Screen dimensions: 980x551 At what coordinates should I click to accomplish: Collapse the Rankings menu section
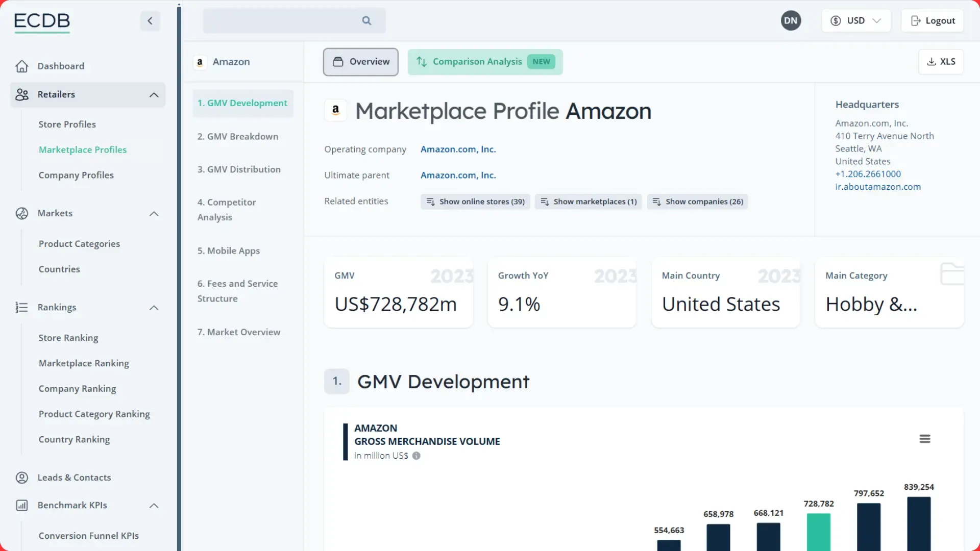pyautogui.click(x=154, y=308)
